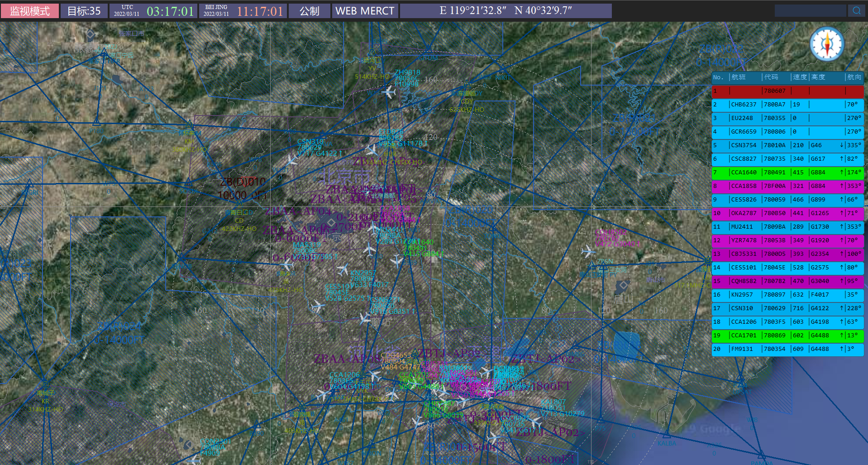Select flight CQH8582 row in list
This screenshot has width=868, height=465.
pyautogui.click(x=787, y=281)
